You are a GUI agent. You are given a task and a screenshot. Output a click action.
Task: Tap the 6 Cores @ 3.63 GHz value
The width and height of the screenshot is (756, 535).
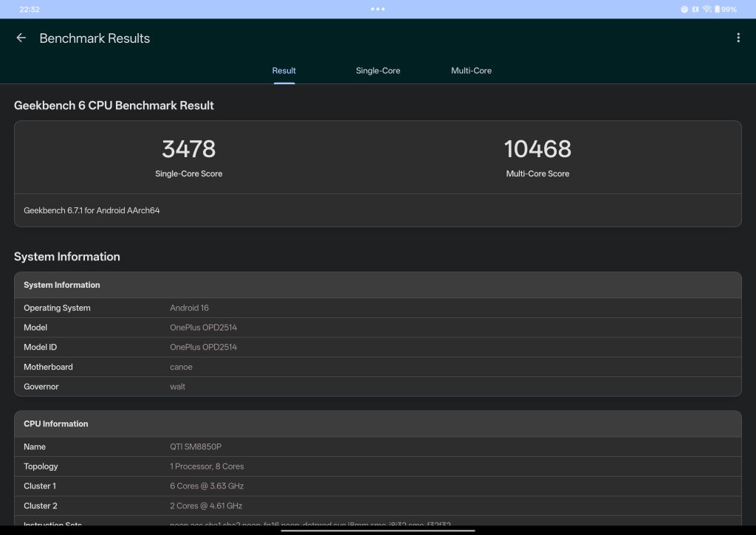tap(207, 486)
